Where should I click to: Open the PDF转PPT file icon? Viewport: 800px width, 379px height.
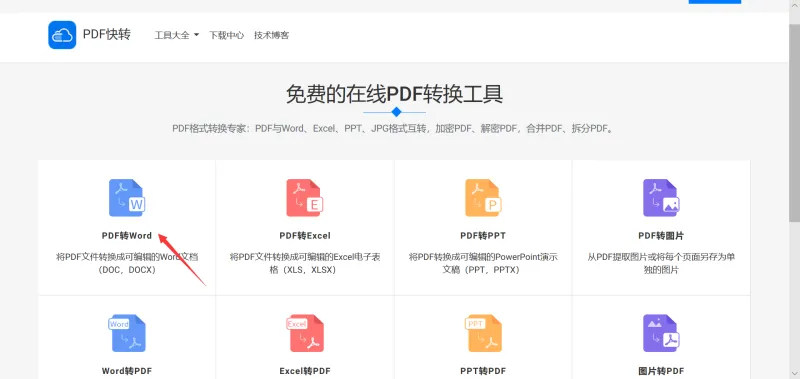(x=483, y=198)
